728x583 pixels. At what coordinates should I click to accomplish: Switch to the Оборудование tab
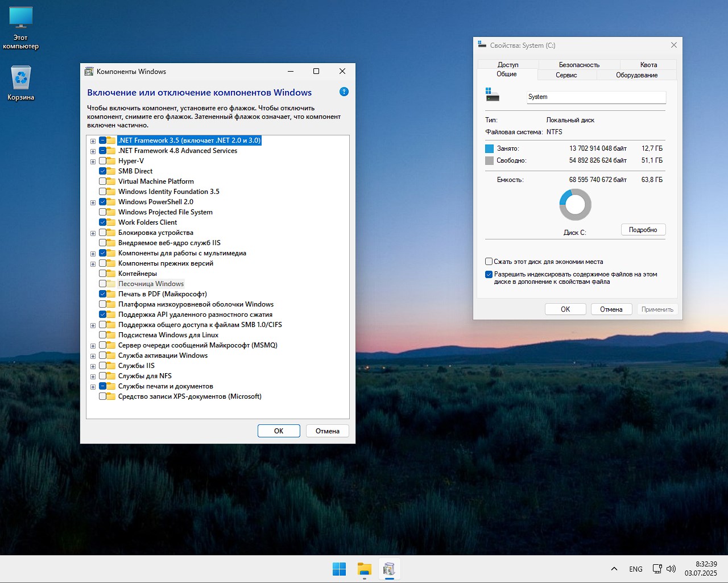tap(636, 75)
